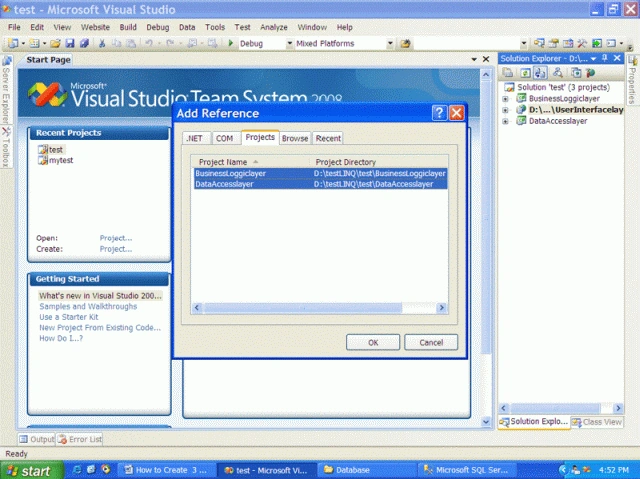
Task: Open Samples and Walkthroughs link
Action: [88, 306]
